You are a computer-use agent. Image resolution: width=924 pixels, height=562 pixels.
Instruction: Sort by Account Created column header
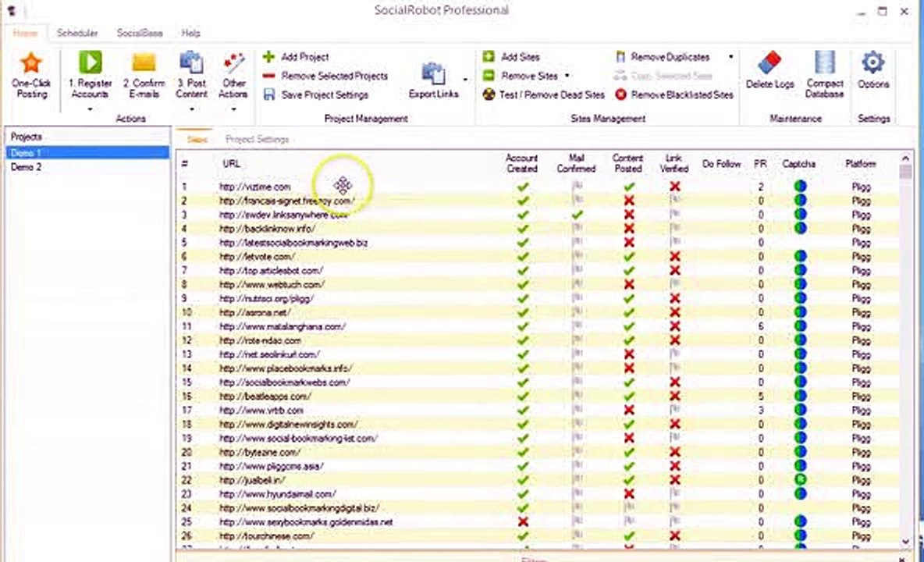(521, 163)
